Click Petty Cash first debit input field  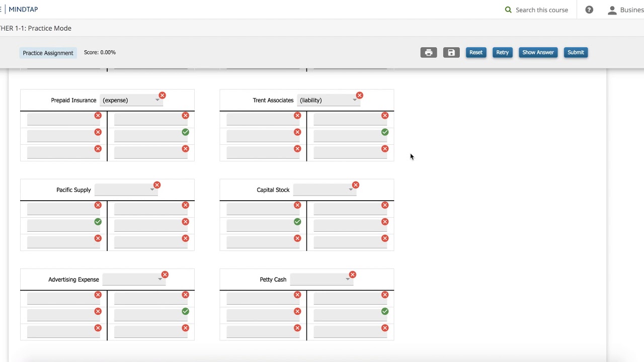point(263,298)
